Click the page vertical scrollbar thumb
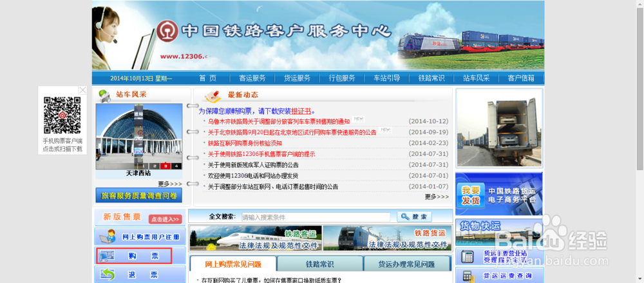The height and width of the screenshot is (283, 644). click(x=640, y=88)
